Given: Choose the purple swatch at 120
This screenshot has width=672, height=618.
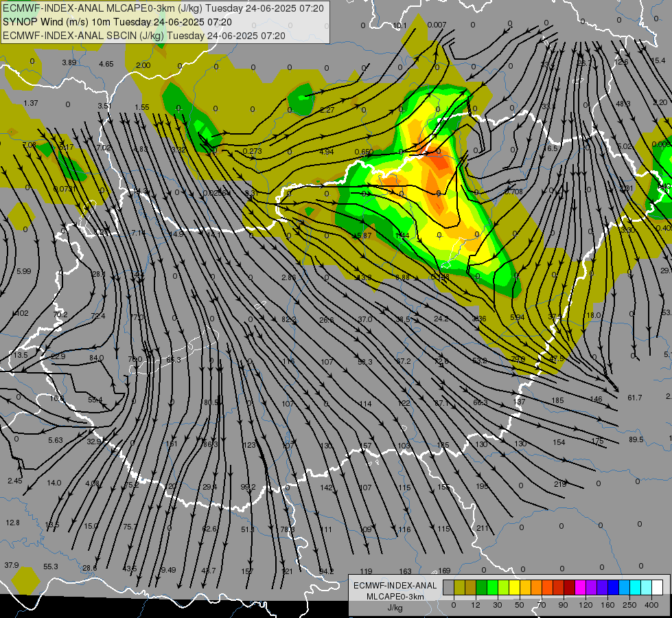Looking at the screenshot, I should 592,587.
